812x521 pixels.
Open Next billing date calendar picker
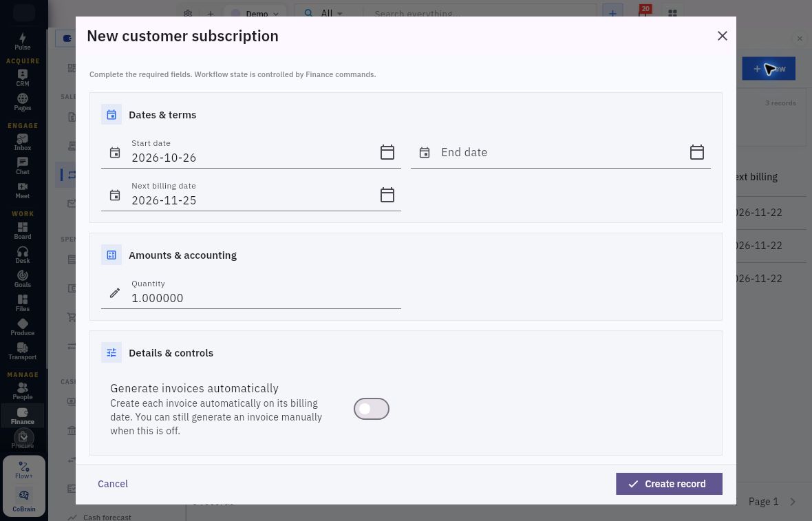(x=387, y=195)
